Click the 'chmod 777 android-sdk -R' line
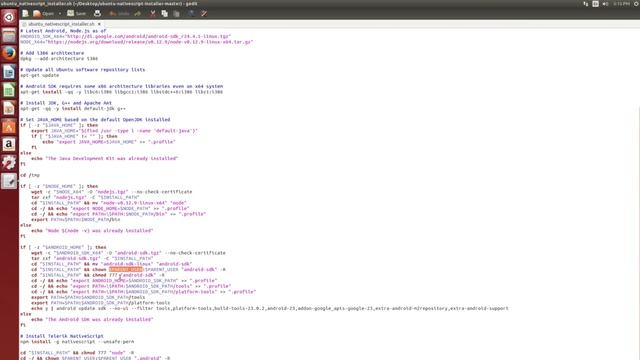Viewport: 640px width, 360px height. [98, 275]
